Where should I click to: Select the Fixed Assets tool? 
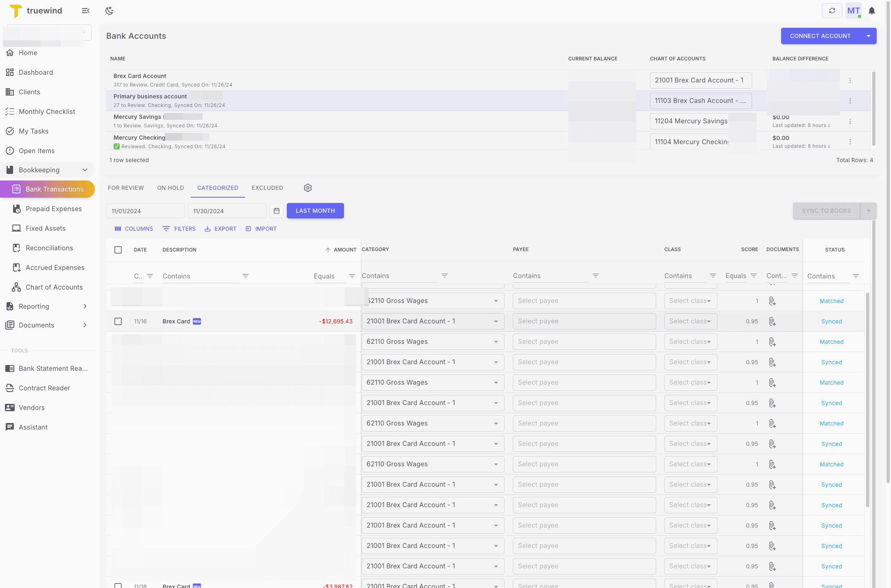coord(45,228)
